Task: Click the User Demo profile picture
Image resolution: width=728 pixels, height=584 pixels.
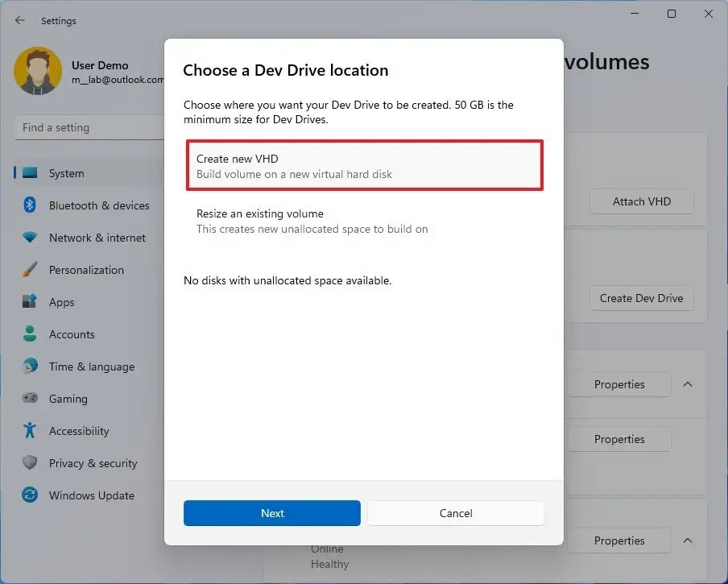Action: pos(38,71)
